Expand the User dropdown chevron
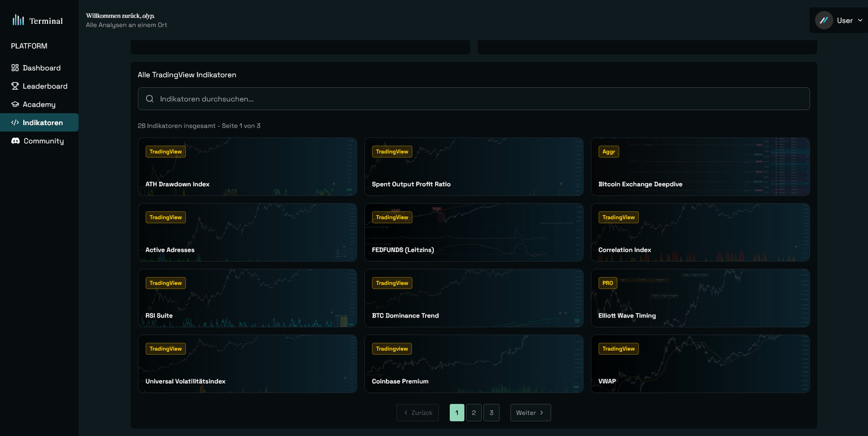The width and height of the screenshot is (868, 436). (860, 20)
